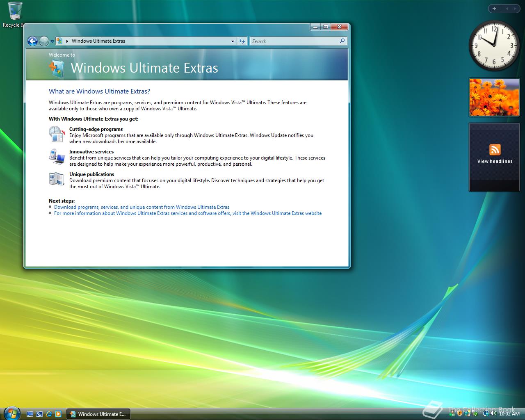525x420 pixels.
Task: Click the Windows Live Messenger tray icon
Action: (x=452, y=414)
